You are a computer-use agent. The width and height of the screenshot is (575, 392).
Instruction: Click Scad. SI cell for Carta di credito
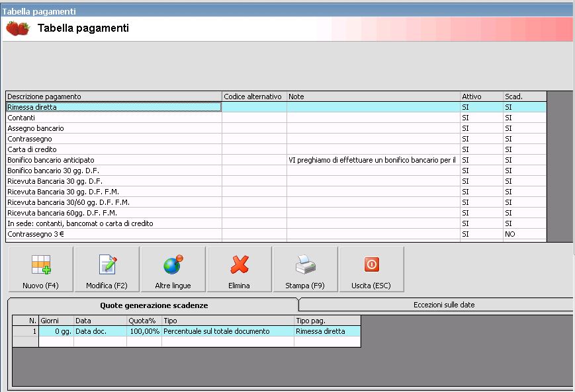click(525, 149)
